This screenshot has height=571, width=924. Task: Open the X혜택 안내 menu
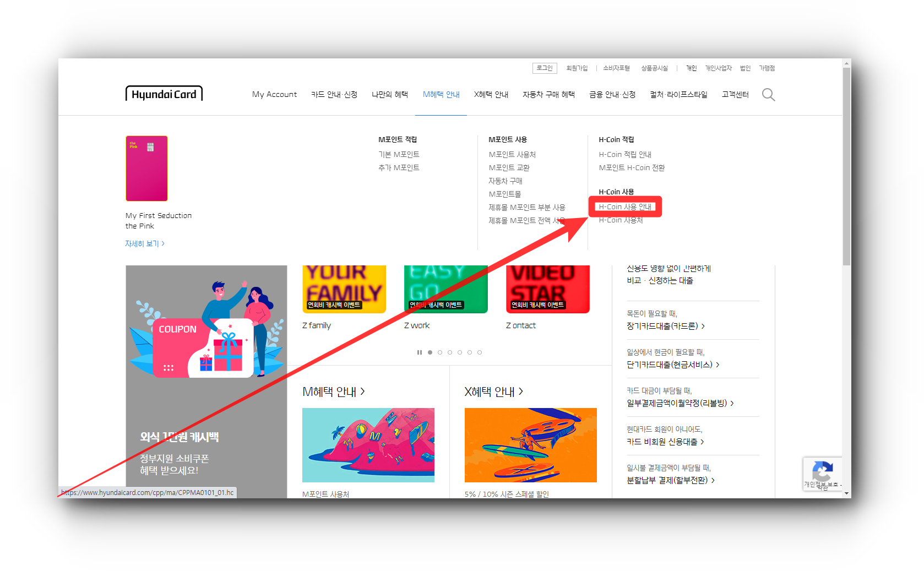491,95
